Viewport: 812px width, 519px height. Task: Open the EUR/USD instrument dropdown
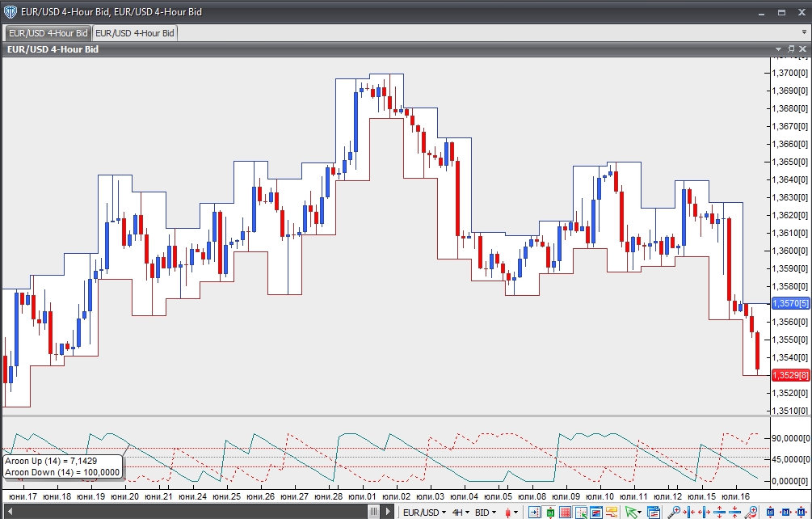tap(424, 512)
